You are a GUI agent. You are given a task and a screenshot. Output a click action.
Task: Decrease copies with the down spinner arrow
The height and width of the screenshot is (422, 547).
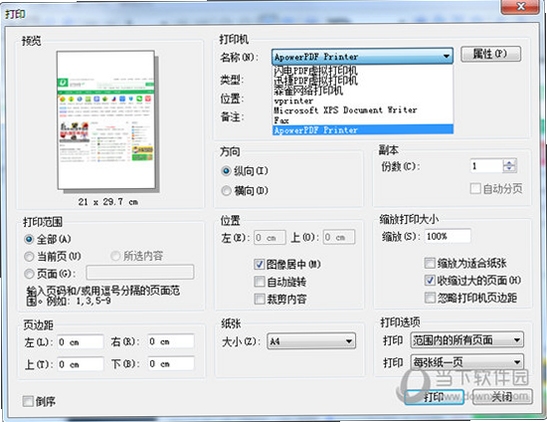[509, 169]
